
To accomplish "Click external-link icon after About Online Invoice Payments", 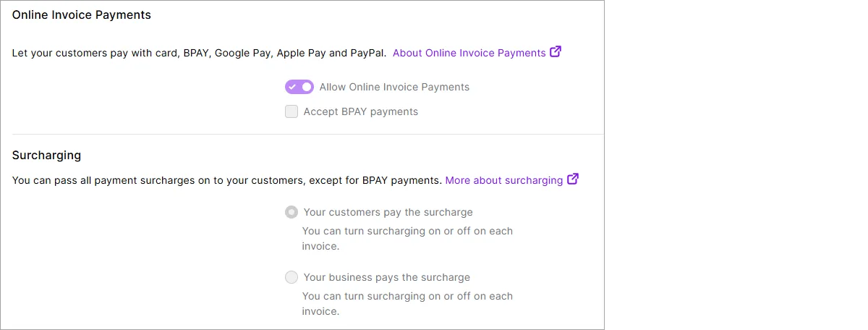I will point(556,52).
